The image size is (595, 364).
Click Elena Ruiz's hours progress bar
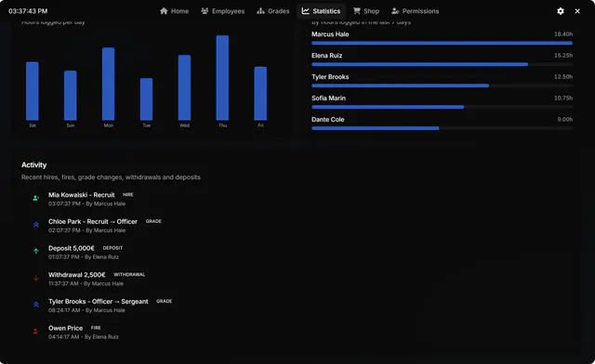pyautogui.click(x=443, y=64)
